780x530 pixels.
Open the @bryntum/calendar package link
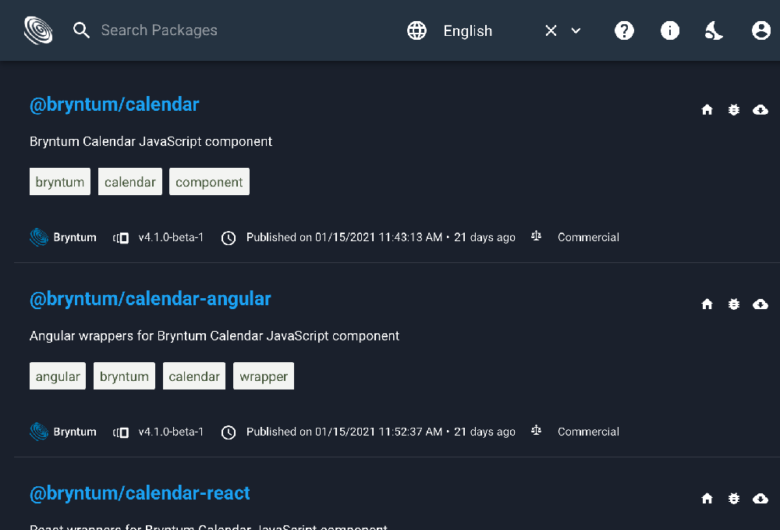click(114, 105)
